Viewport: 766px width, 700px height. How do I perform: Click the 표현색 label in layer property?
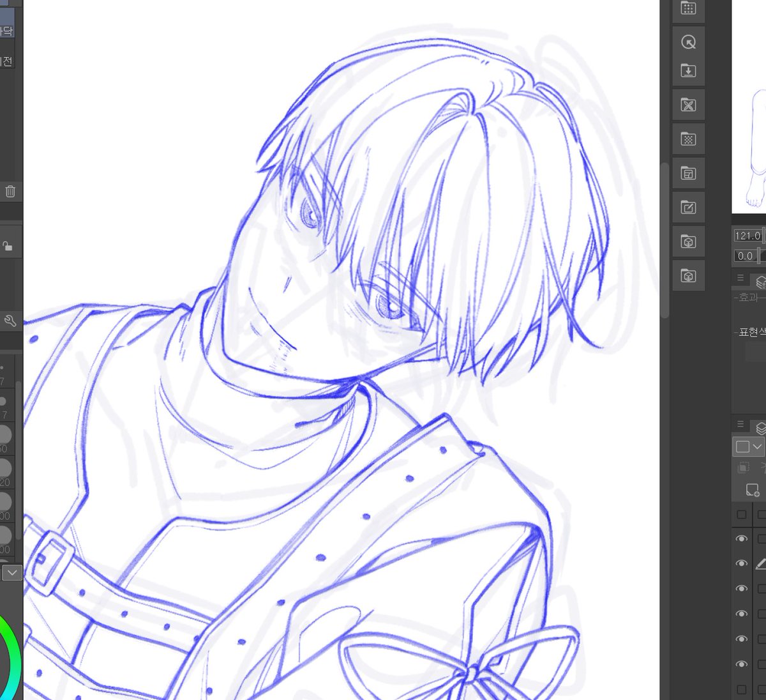click(752, 333)
